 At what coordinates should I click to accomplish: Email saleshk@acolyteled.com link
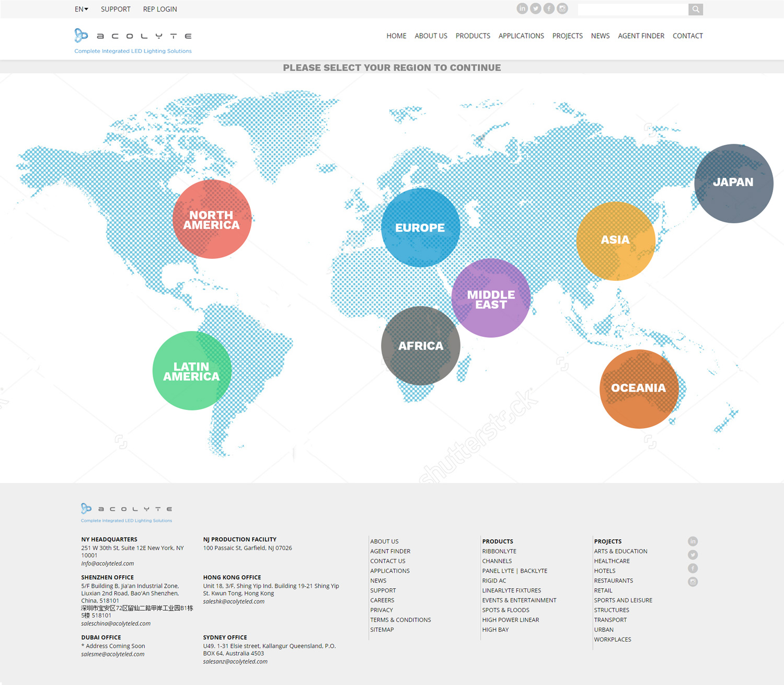click(x=234, y=601)
